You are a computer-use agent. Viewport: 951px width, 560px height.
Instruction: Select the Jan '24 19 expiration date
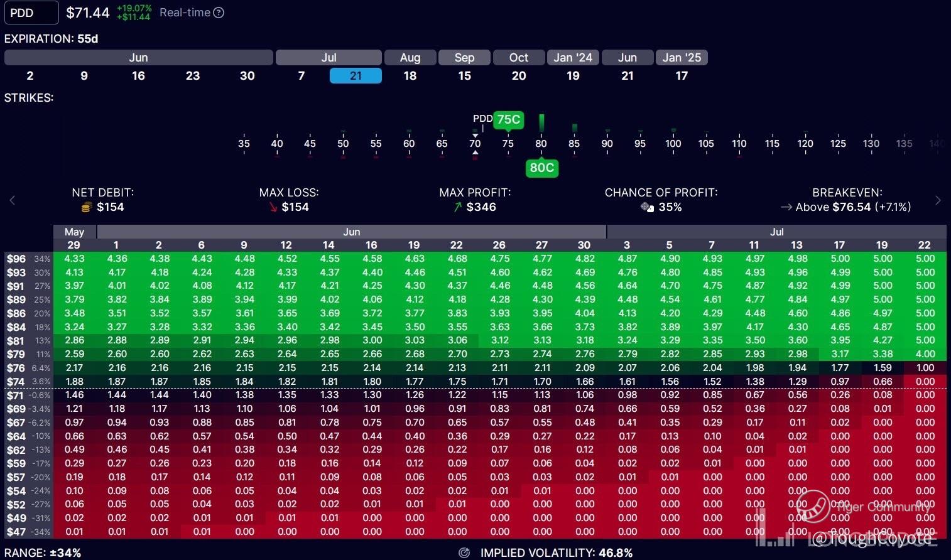(573, 76)
